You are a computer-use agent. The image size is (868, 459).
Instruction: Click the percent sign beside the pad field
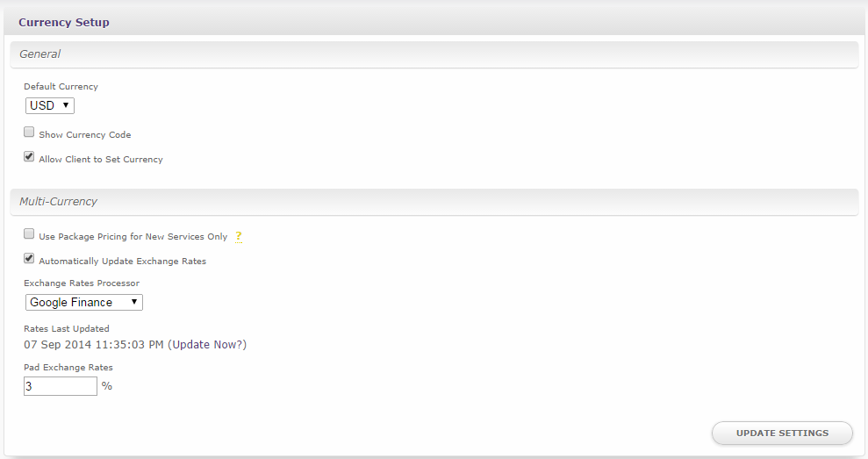(107, 386)
